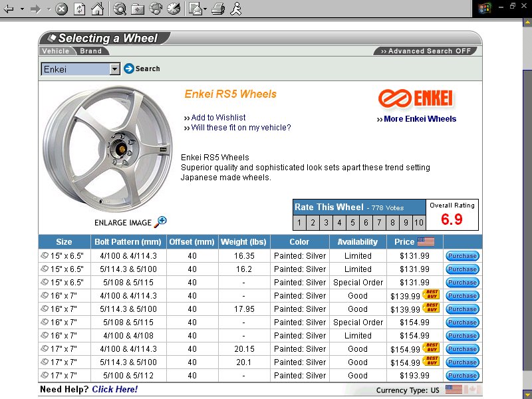Image resolution: width=532 pixels, height=399 pixels.
Task: Click Best Buy tag on 17" 5/114.3 row
Action: (431, 360)
